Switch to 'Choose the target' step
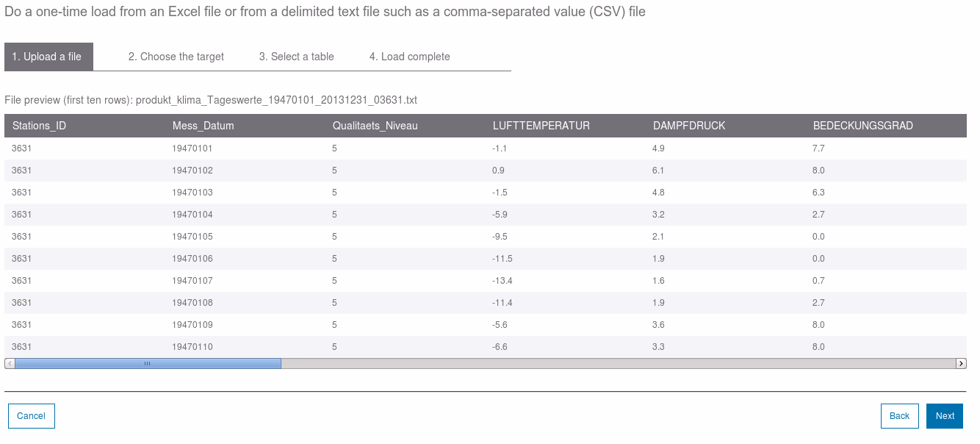Screen dimensions: 980x444 (176, 57)
